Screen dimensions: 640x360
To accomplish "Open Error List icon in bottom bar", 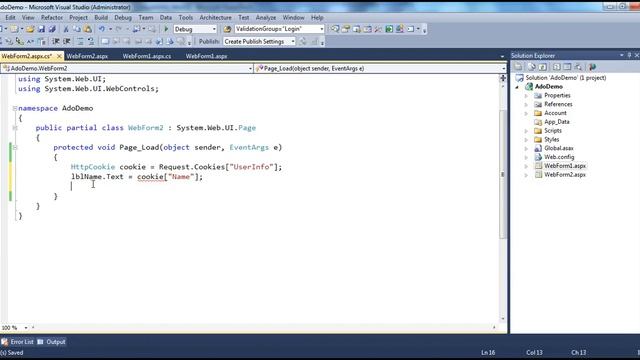I will (4, 342).
